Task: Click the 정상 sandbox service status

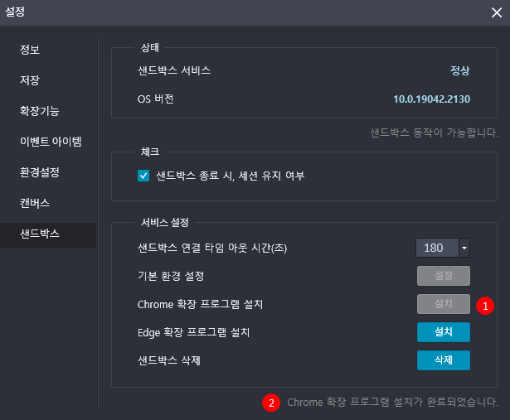Action: 459,70
